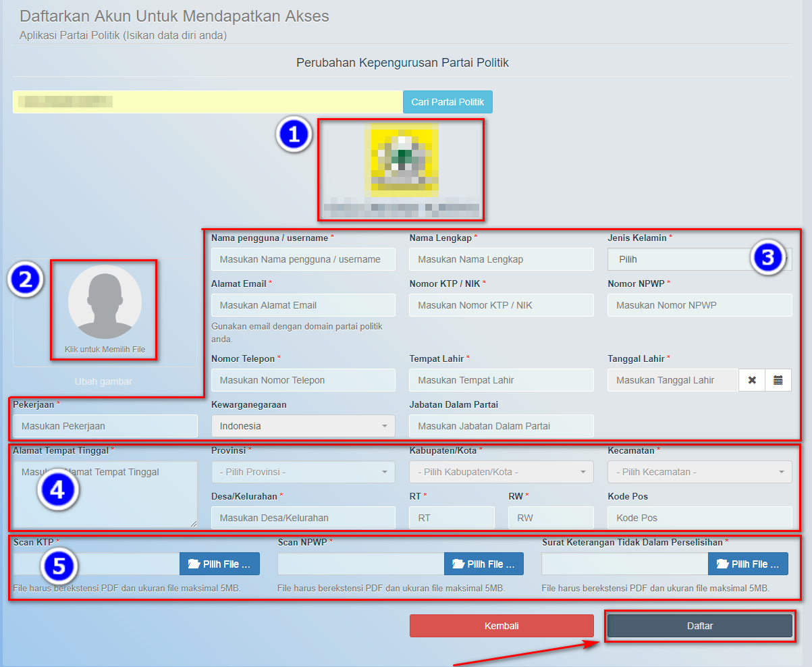The height and width of the screenshot is (667, 812).
Task: Click the Alamat Email input field
Action: pos(303,305)
